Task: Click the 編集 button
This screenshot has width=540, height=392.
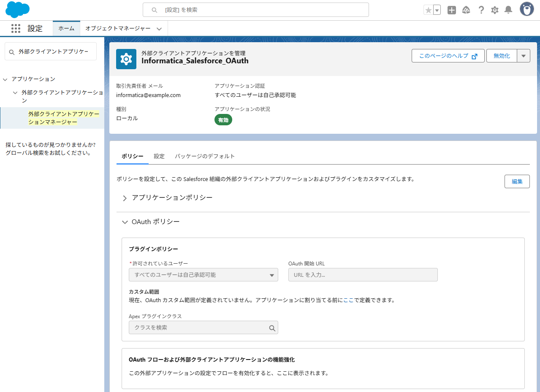Action: (517, 181)
